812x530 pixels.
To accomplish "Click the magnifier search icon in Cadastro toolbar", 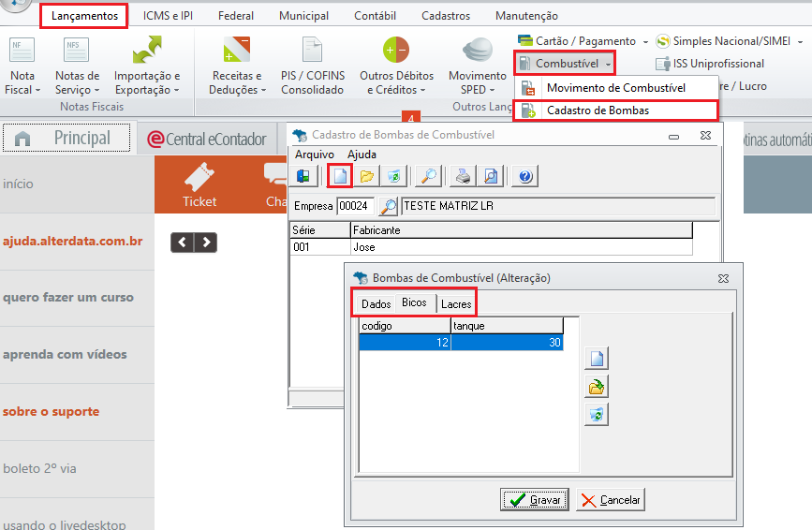I will 428,176.
